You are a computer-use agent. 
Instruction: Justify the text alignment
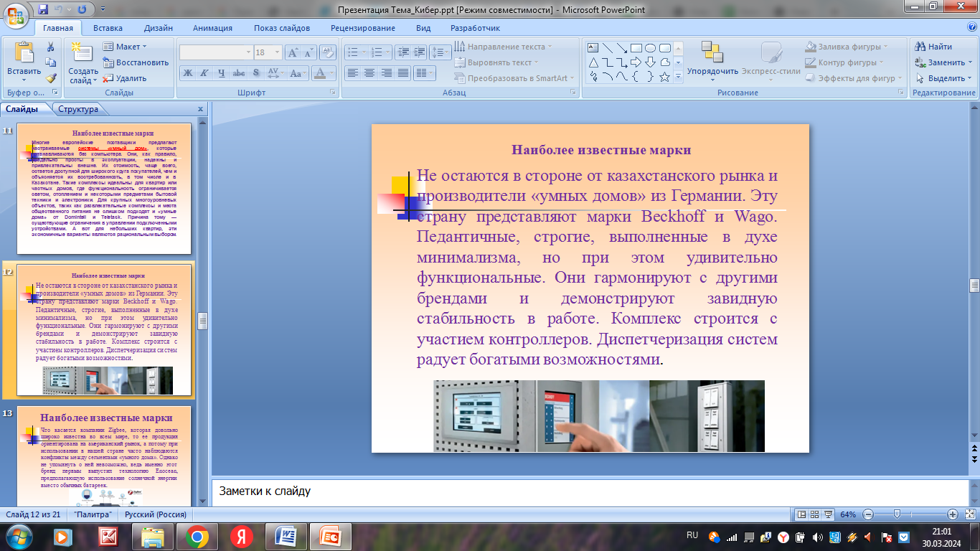(403, 73)
